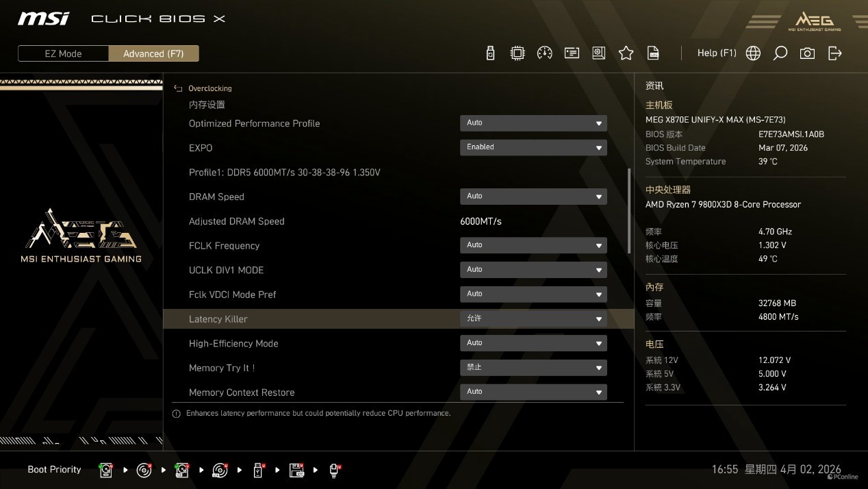
Task: Select the USB floppy boot device icon
Action: tap(296, 470)
